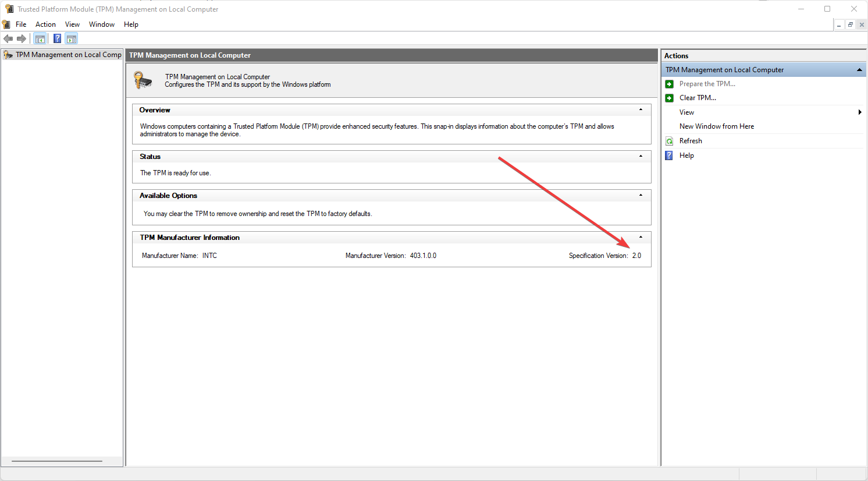Click the Forward arrow in toolbar
The height and width of the screenshot is (481, 868).
pos(22,39)
